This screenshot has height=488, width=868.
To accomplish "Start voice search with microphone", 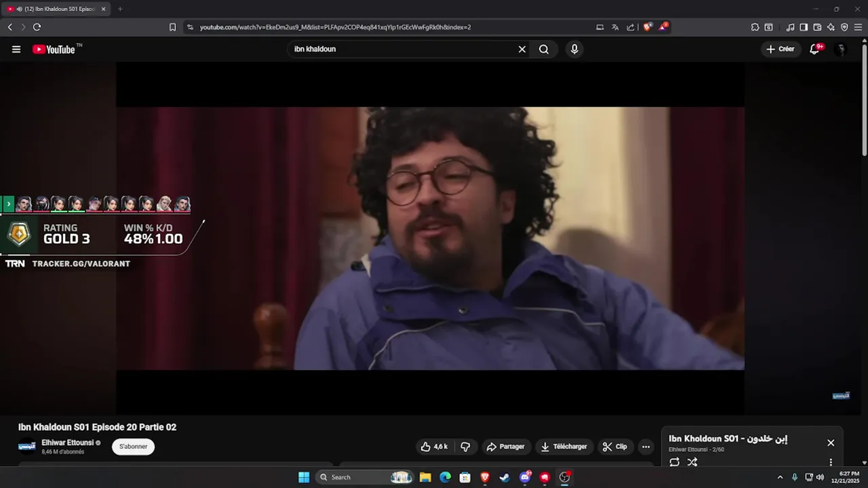I will [x=574, y=49].
